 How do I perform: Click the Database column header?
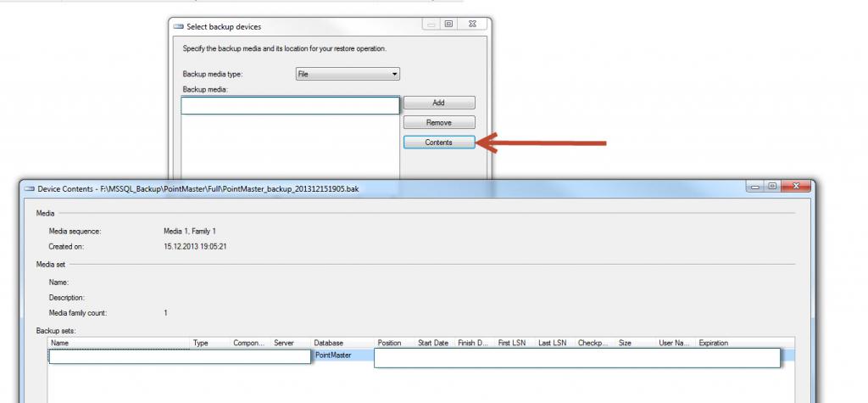pos(343,343)
